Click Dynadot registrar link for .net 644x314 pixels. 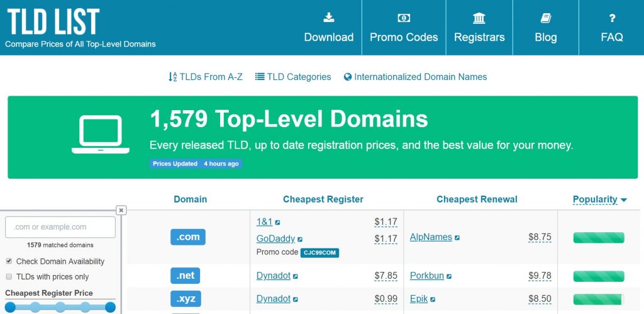273,276
